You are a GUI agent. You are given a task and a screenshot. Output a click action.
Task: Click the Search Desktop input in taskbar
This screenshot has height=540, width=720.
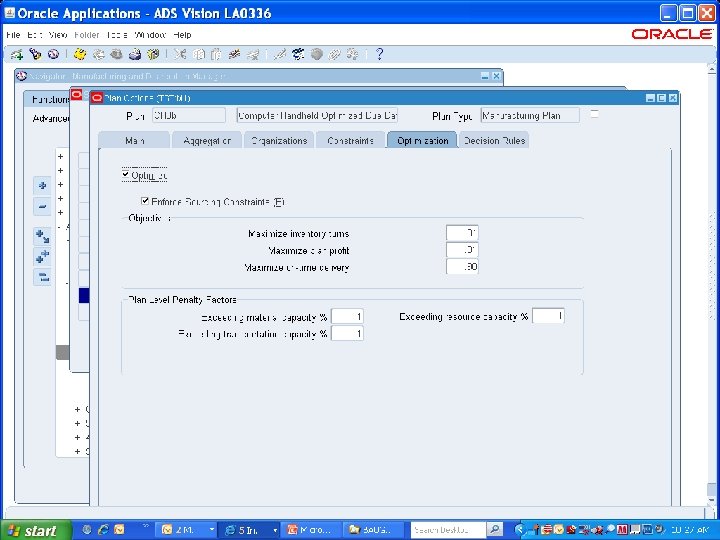point(447,530)
